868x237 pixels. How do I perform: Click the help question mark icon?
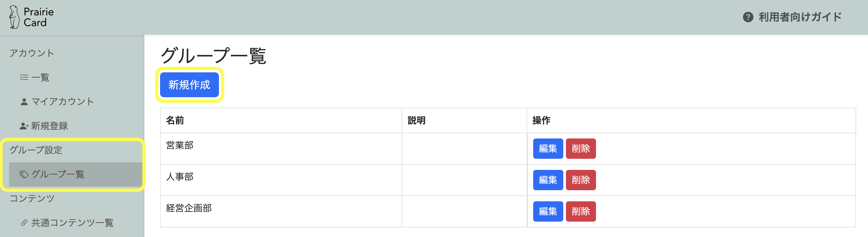tap(748, 17)
